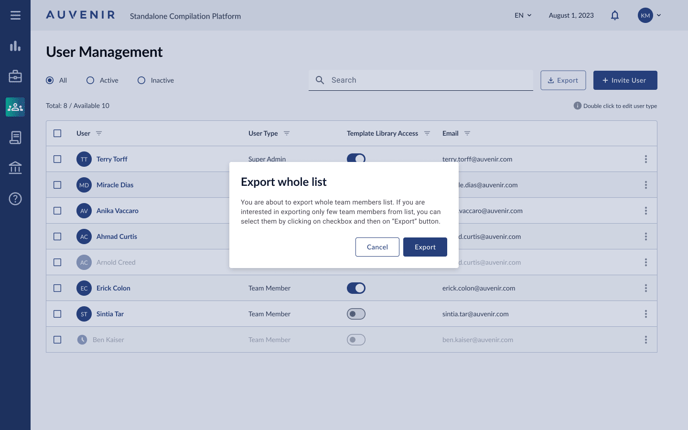This screenshot has height=430, width=688.
Task: Open the User Type column filter
Action: pyautogui.click(x=287, y=133)
